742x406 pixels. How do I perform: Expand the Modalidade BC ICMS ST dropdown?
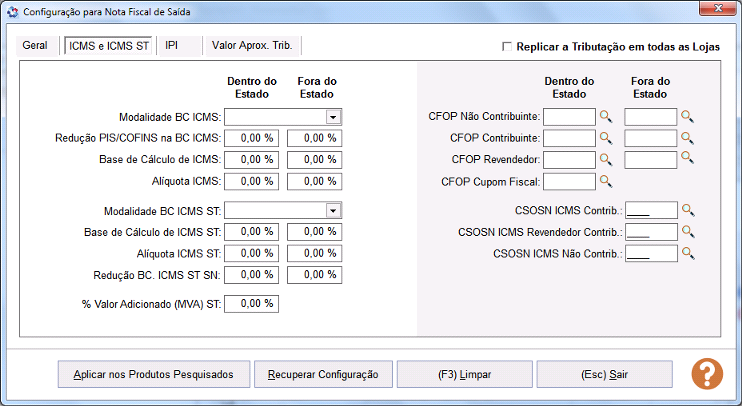tap(333, 211)
